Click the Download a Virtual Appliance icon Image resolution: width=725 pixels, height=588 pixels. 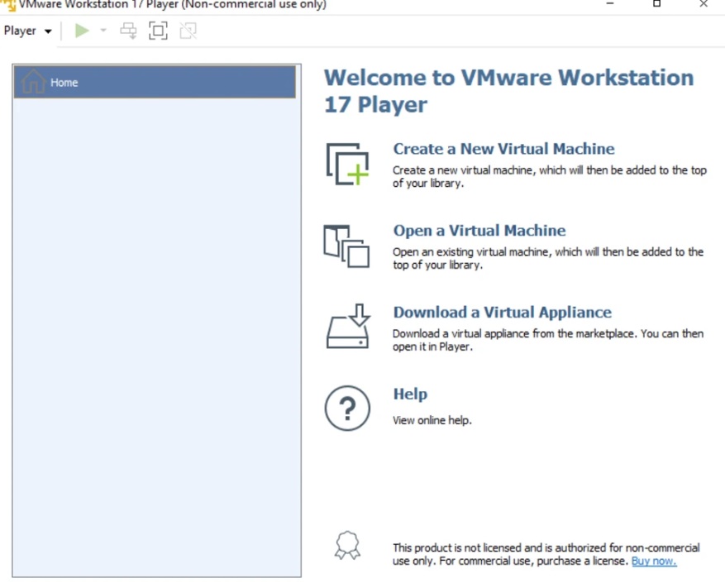(346, 327)
